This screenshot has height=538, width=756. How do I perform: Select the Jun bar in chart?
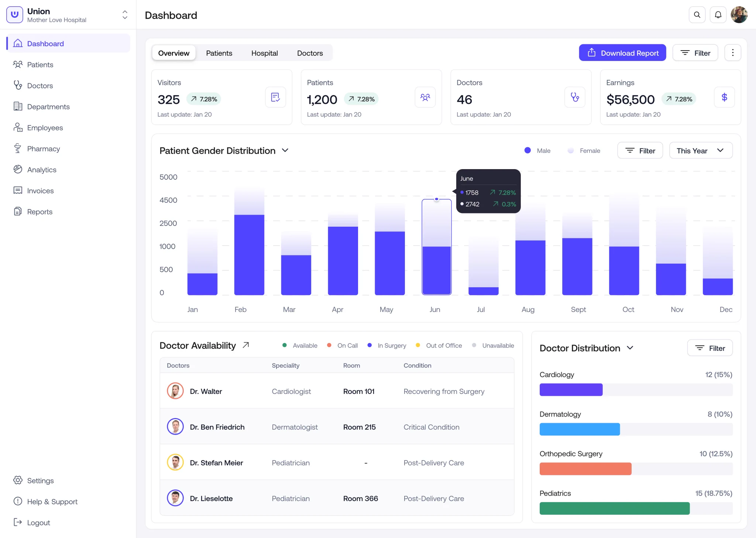(437, 247)
